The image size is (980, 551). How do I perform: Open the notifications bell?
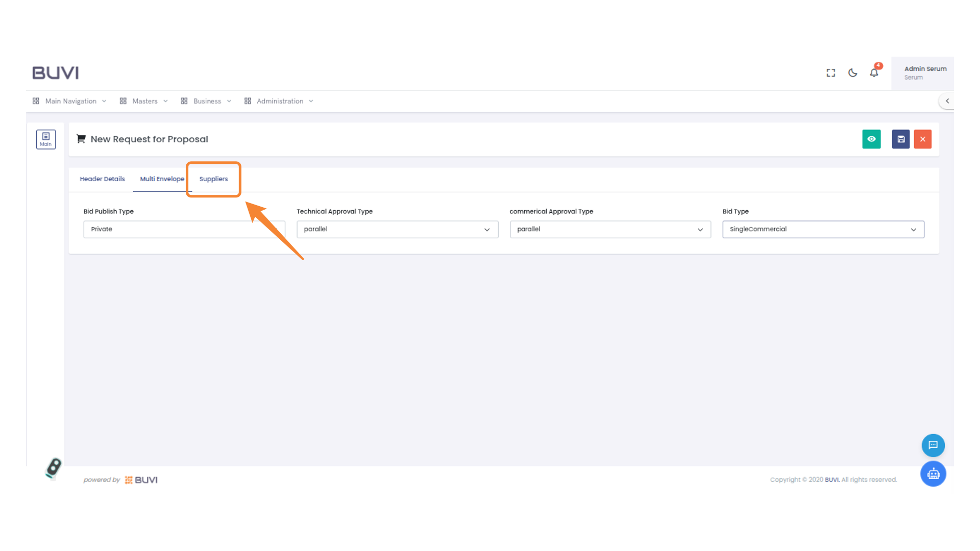[874, 72]
